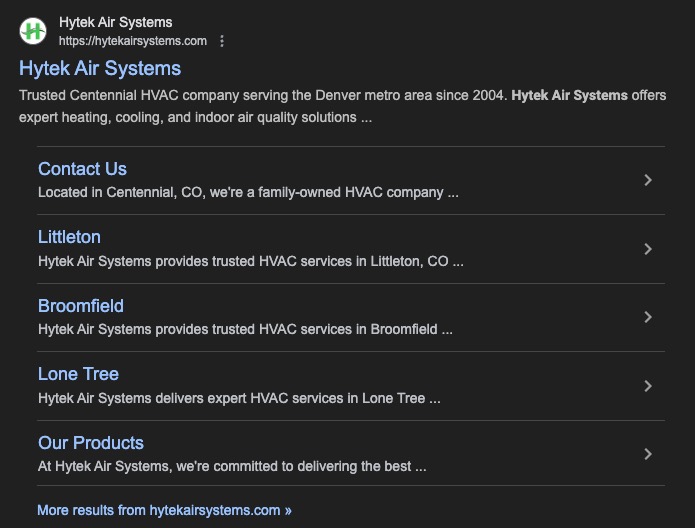Image resolution: width=695 pixels, height=528 pixels.
Task: Click the Contact Us snippet about Centennial, CO
Action: tap(248, 192)
